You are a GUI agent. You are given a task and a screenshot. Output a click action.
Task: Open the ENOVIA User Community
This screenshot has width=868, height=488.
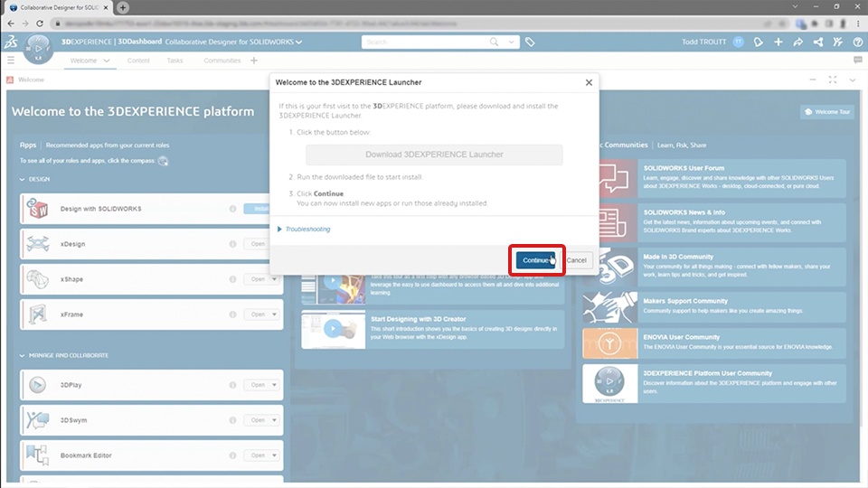click(713, 343)
